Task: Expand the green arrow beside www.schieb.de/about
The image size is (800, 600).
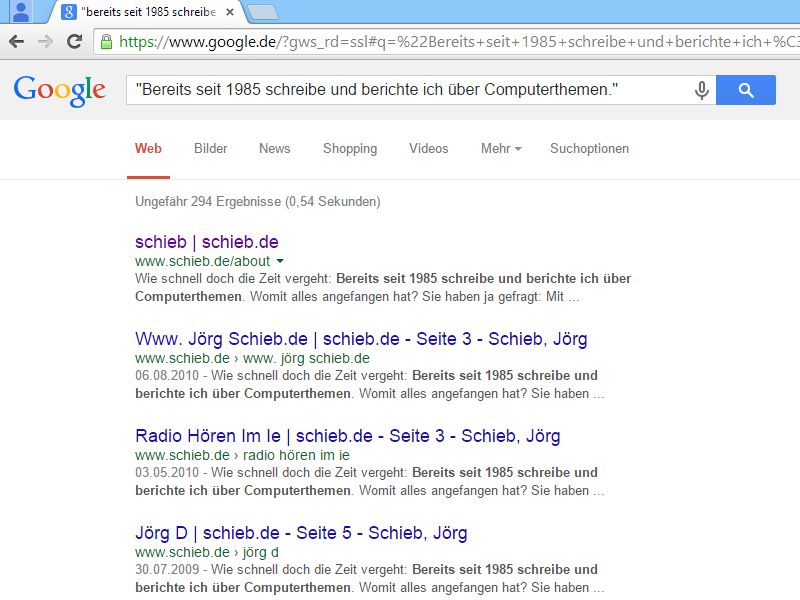Action: (x=280, y=261)
